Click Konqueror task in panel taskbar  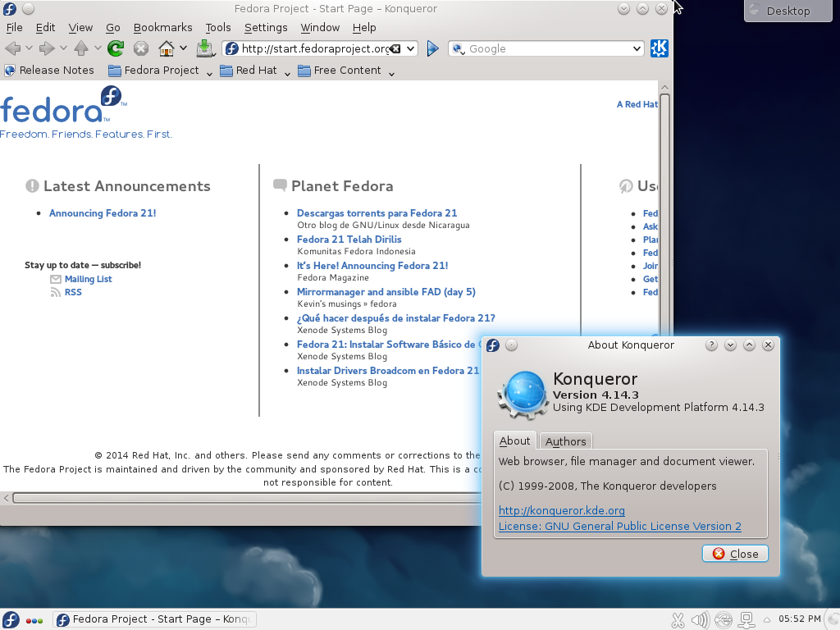click(x=155, y=620)
